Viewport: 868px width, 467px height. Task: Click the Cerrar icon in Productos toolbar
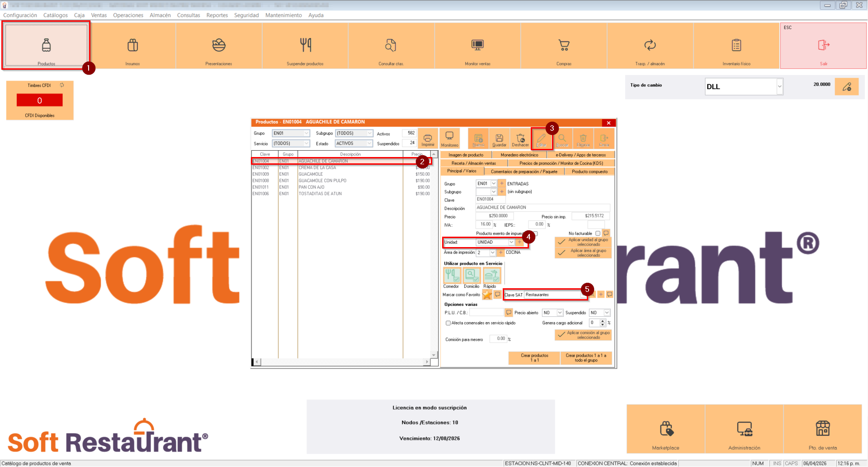[604, 138]
